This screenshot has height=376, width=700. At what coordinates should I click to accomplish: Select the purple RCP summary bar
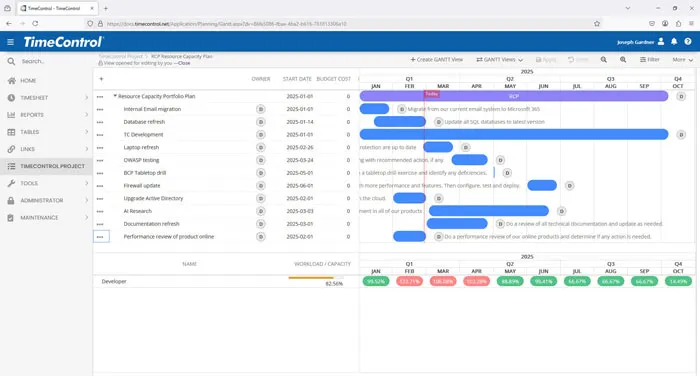tap(514, 96)
